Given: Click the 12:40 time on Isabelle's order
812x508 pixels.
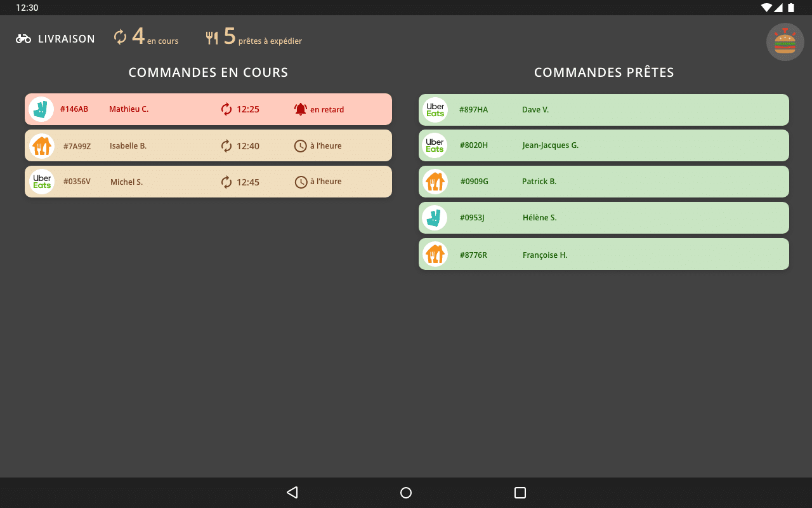Looking at the screenshot, I should [248, 146].
